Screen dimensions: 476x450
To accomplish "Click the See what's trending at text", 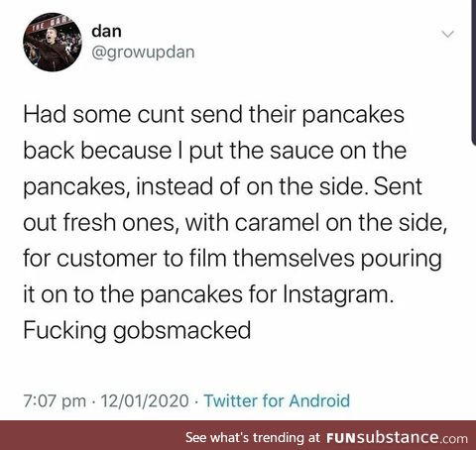I will pos(253,437).
